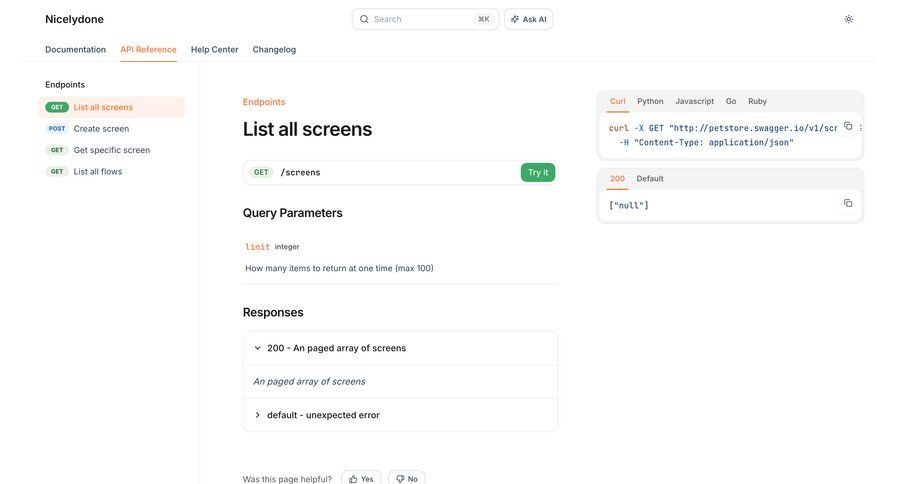The image size is (900, 484).
Task: Open the Changelog navigation tab
Action: coord(274,49)
